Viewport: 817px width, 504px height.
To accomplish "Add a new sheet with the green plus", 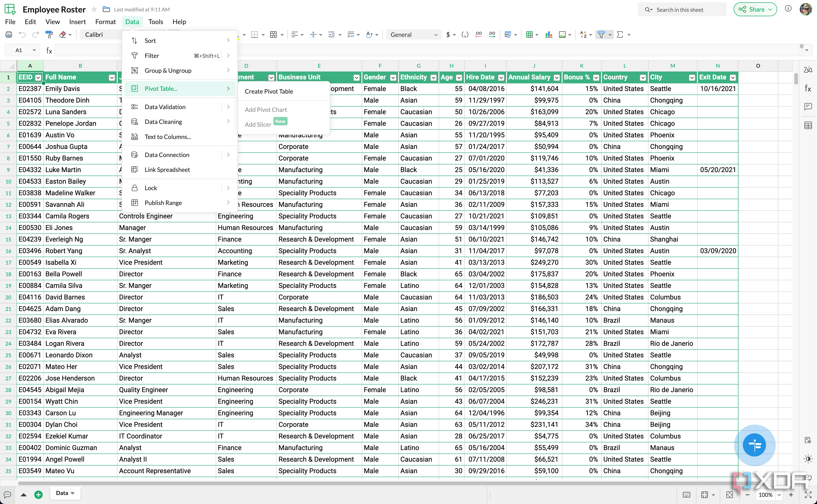I will click(38, 495).
